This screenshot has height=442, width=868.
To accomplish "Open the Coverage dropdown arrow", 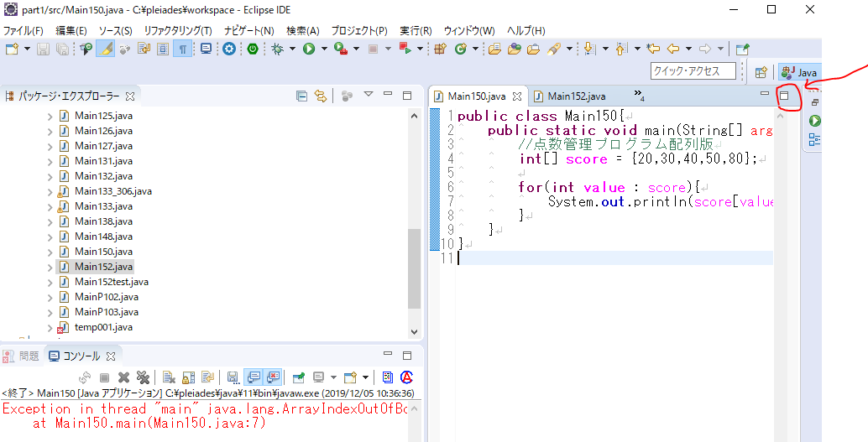I will [x=356, y=49].
